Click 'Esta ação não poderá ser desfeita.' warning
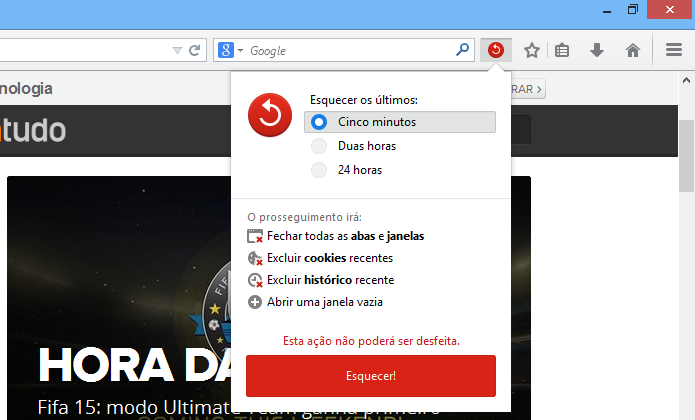Screen dimensions: 695x420 point(371,341)
